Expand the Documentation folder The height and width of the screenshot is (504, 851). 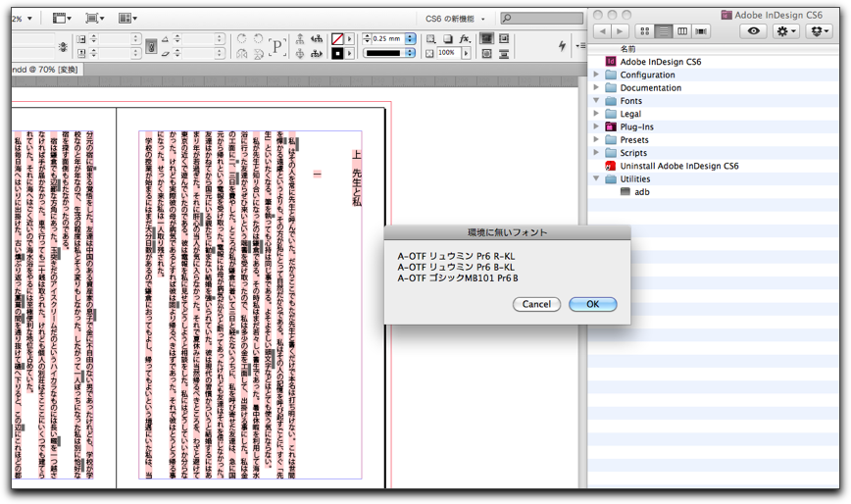[x=596, y=87]
